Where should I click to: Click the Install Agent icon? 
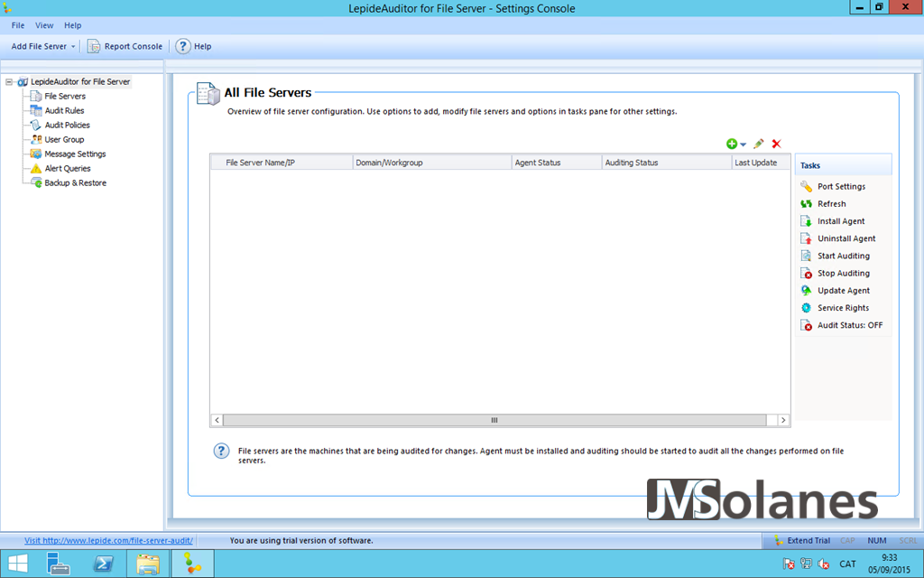pyautogui.click(x=806, y=221)
